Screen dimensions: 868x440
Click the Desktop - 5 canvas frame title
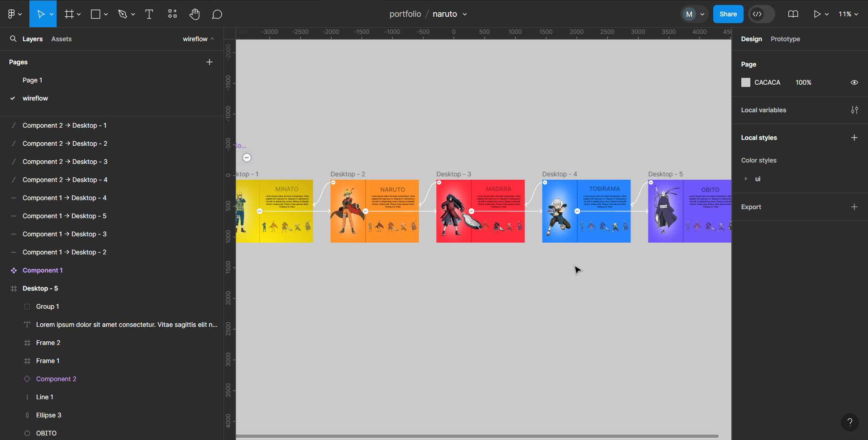(665, 174)
